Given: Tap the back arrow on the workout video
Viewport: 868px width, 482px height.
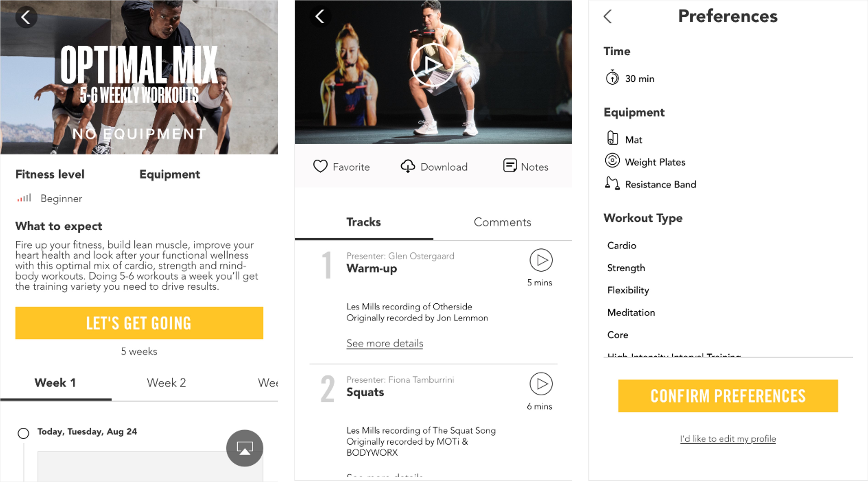Looking at the screenshot, I should pos(320,16).
